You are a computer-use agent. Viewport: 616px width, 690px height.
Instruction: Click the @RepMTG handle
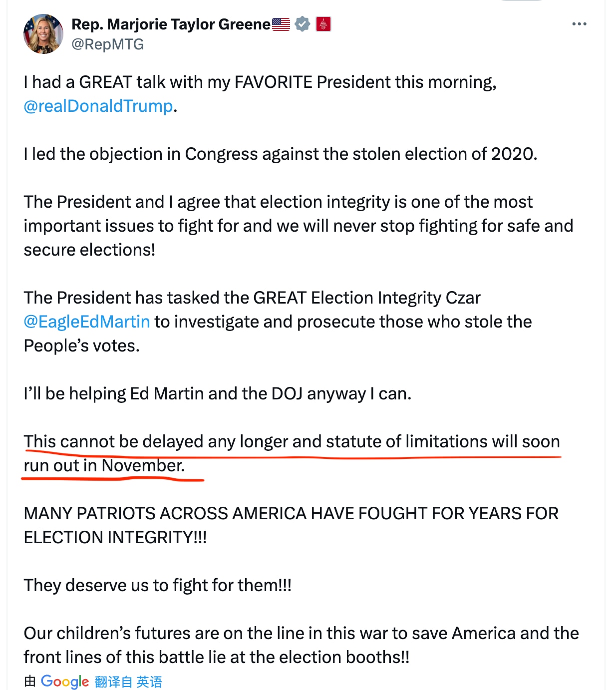[106, 44]
